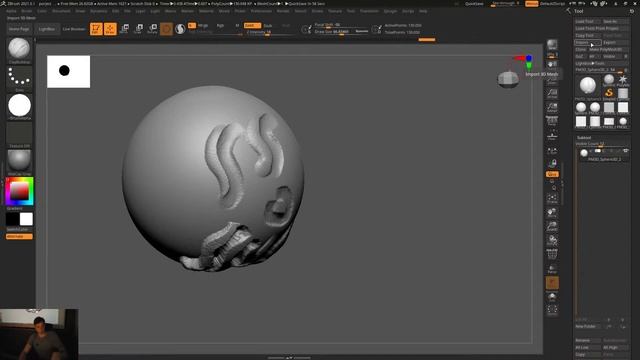This screenshot has height=360, width=640.
Task: Click the Frame icon on right shelf
Action: 552,199
